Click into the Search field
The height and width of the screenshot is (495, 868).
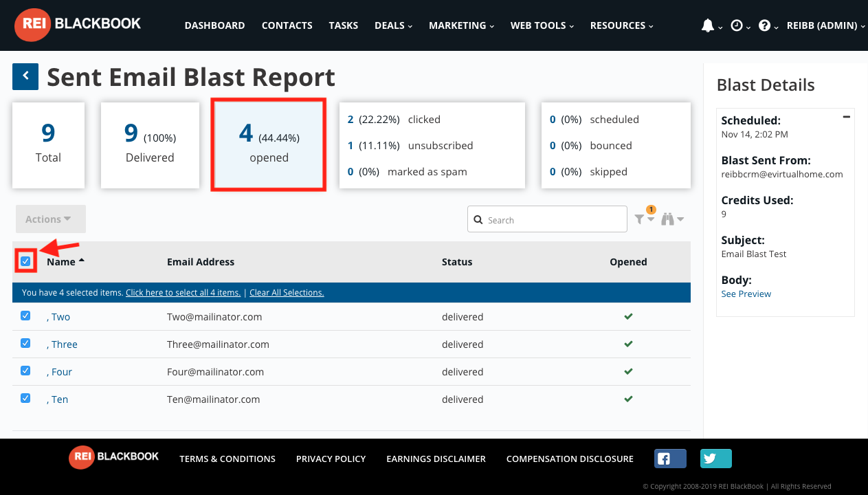[x=547, y=219]
